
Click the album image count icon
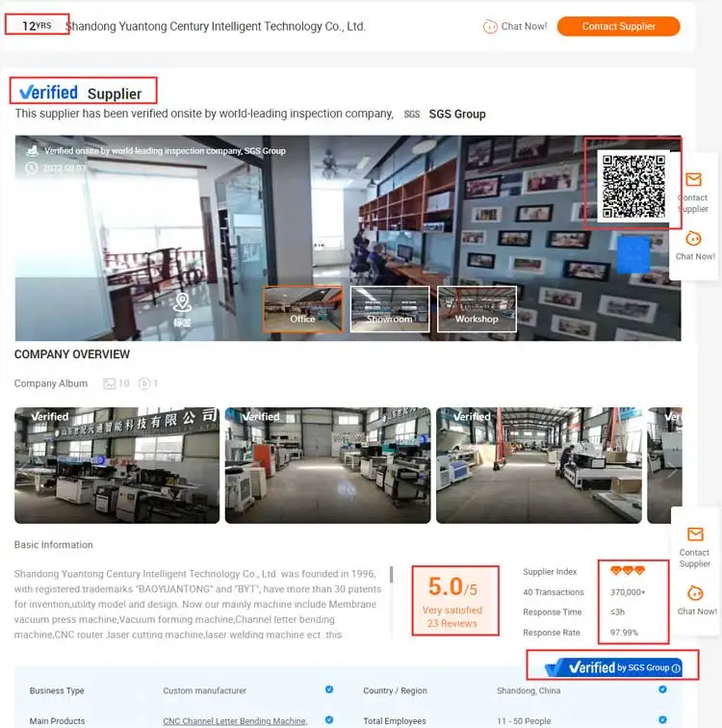coord(109,383)
